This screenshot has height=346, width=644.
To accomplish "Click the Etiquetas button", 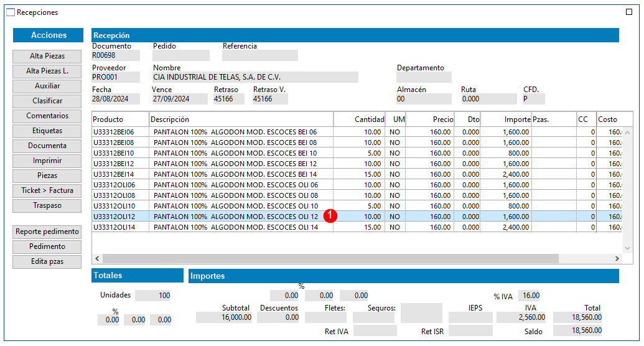I will click(x=47, y=131).
